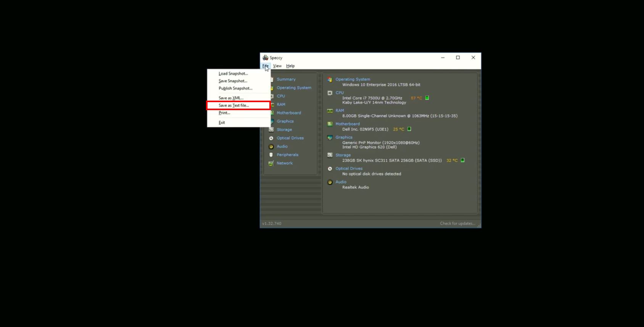644x327 pixels.
Task: Click the text 'Realtek Audio'
Action: point(356,187)
